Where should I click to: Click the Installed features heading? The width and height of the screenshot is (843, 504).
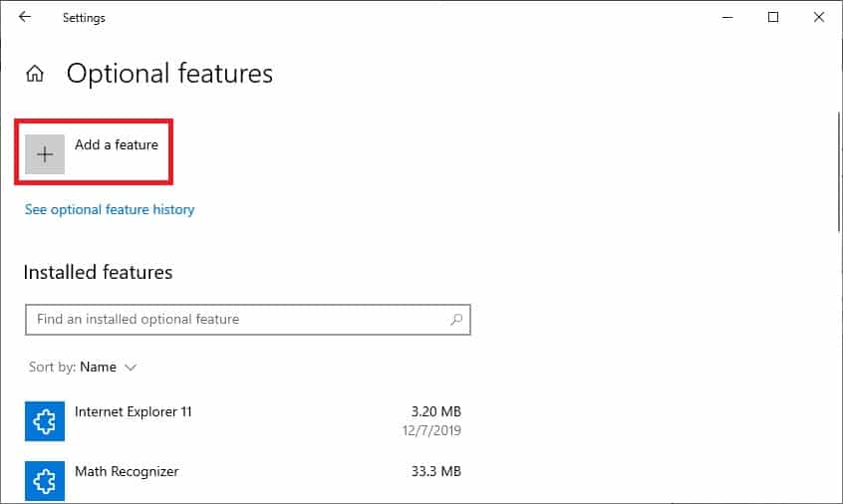pos(98,272)
